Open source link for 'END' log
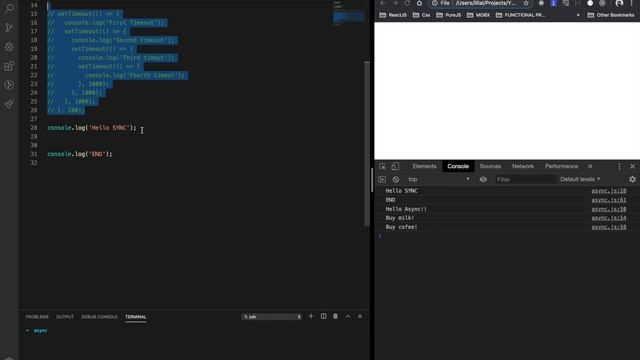This screenshot has height=360, width=640. click(x=609, y=200)
